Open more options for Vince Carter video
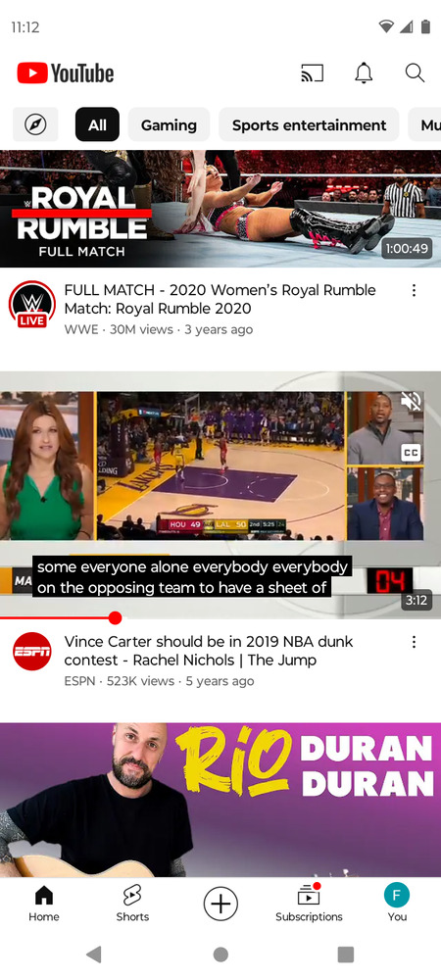 point(414,642)
